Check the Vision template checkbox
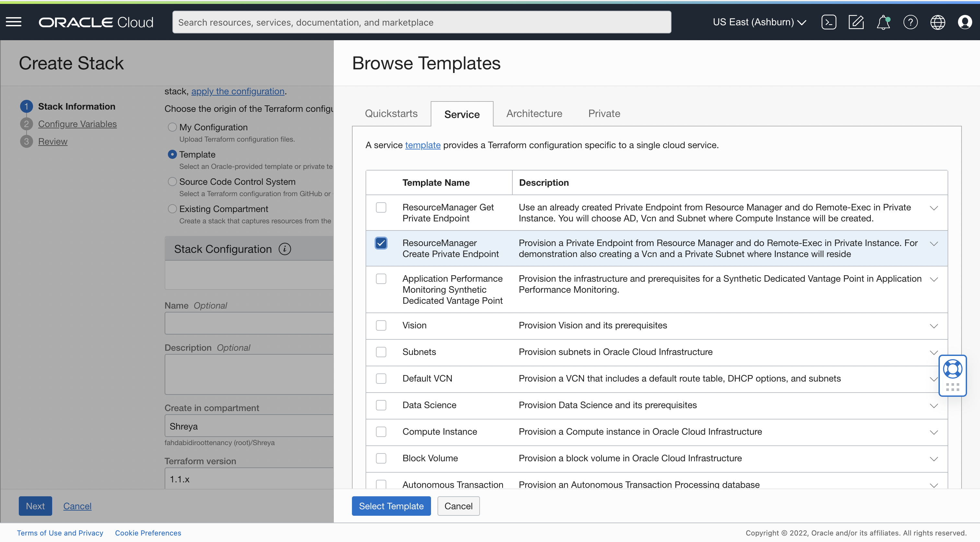The image size is (980, 542). (x=381, y=325)
